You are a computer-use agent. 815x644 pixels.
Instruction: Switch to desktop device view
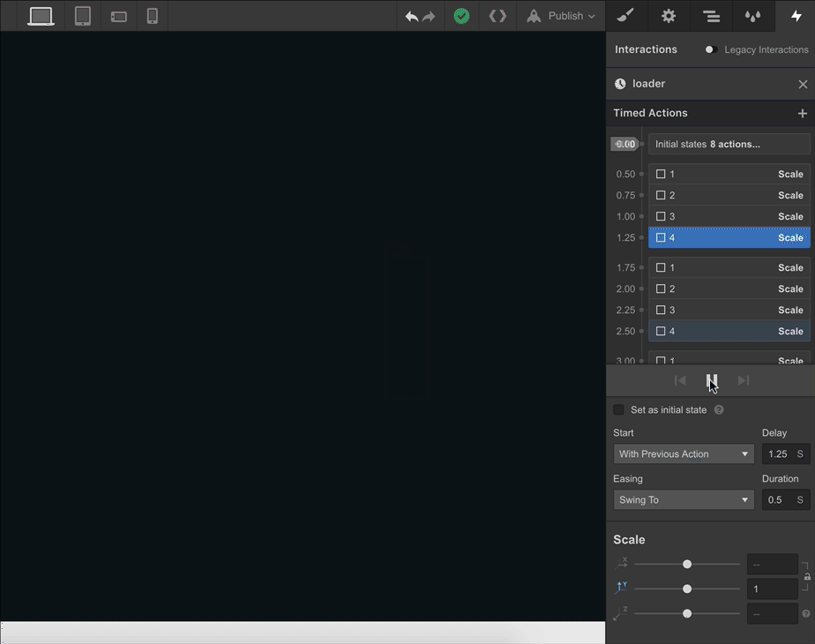pos(41,16)
